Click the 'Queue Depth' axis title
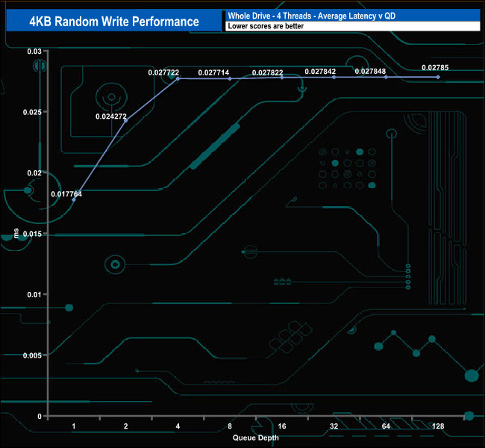The width and height of the screenshot is (485, 448). [256, 438]
